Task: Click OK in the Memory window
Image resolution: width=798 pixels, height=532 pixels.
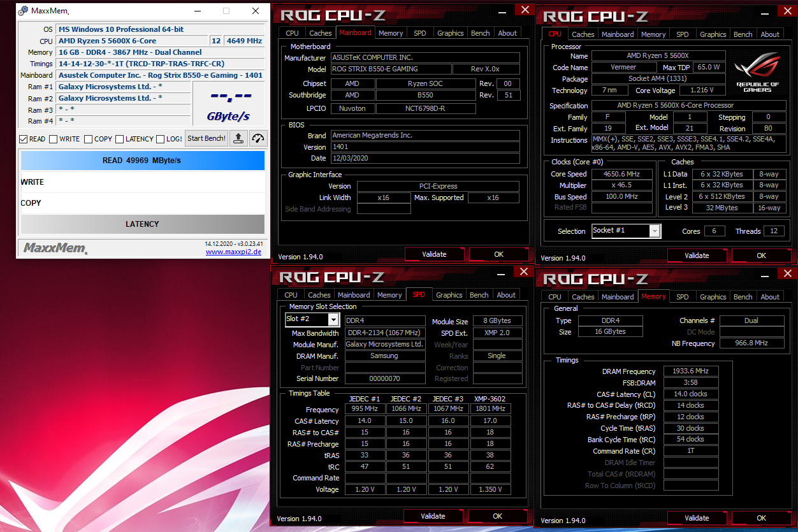Action: pyautogui.click(x=761, y=518)
